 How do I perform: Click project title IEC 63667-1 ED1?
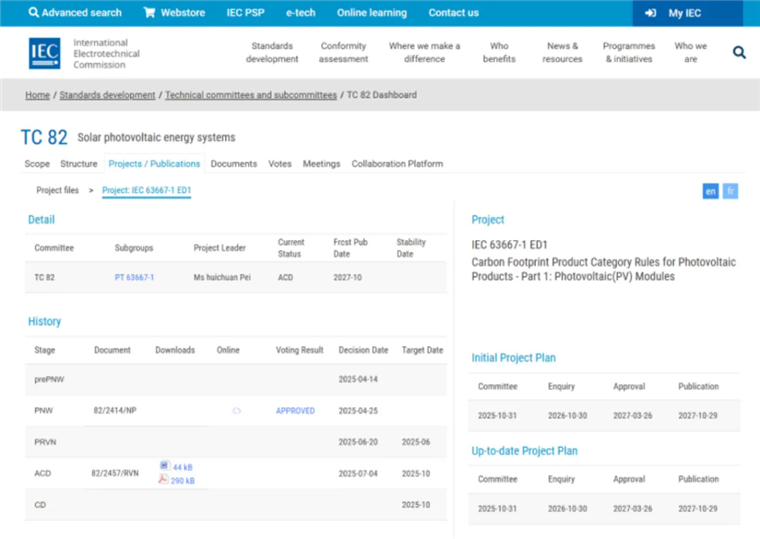[509, 245]
